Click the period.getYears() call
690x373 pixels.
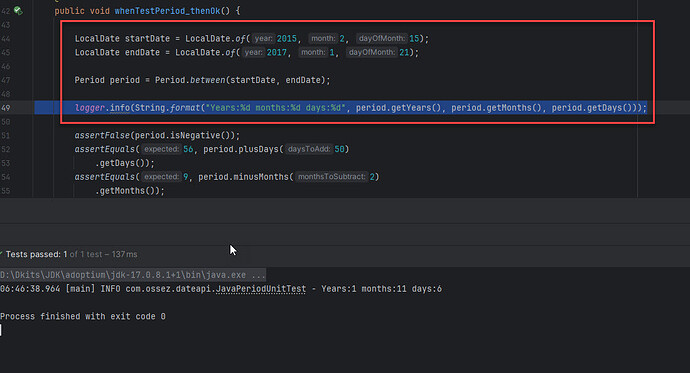[398, 108]
